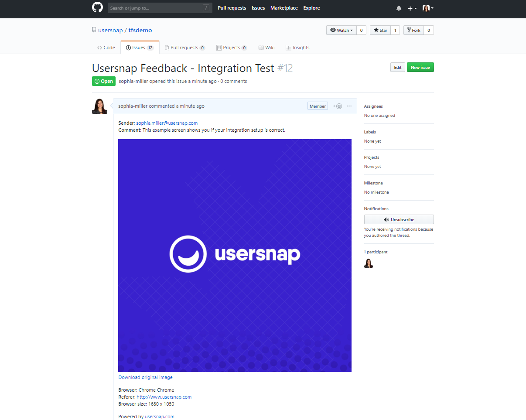Image resolution: width=526 pixels, height=420 pixels.
Task: Open sophia-miller link under issue title
Action: tap(133, 81)
